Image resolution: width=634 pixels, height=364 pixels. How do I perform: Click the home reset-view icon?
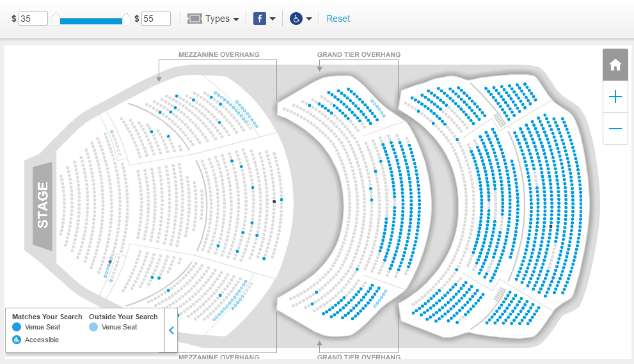615,65
